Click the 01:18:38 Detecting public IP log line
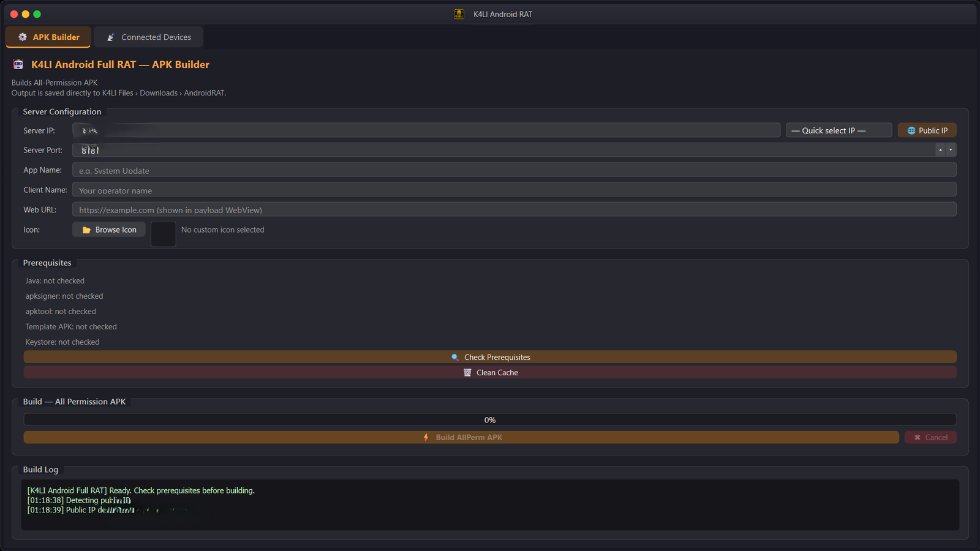Viewport: 980px width, 551px height. [x=79, y=500]
